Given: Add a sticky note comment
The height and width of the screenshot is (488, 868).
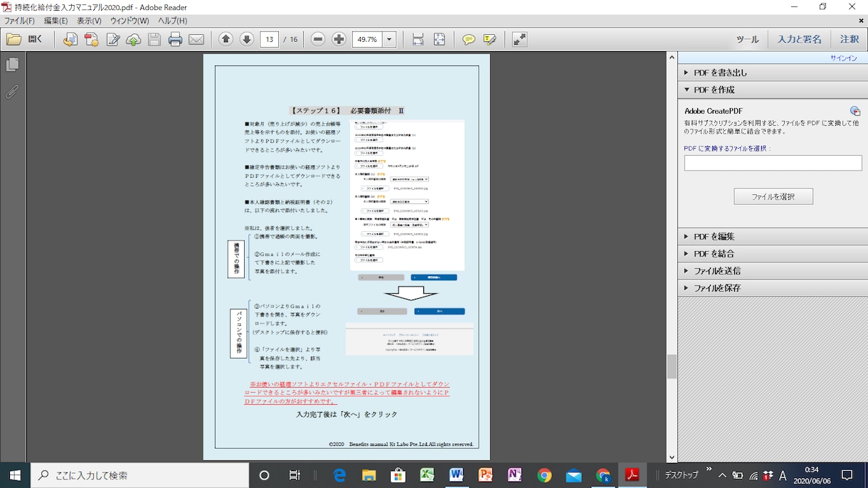Looking at the screenshot, I should [x=468, y=40].
